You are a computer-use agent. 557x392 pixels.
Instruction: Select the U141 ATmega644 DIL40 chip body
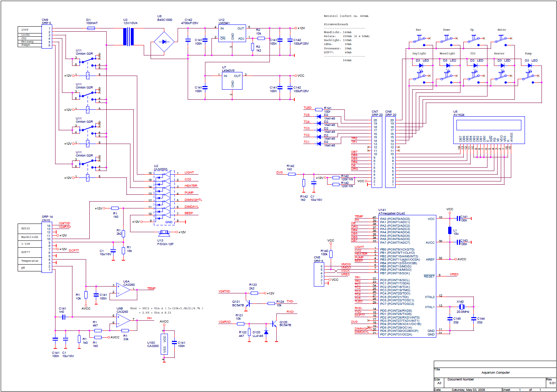407,276
